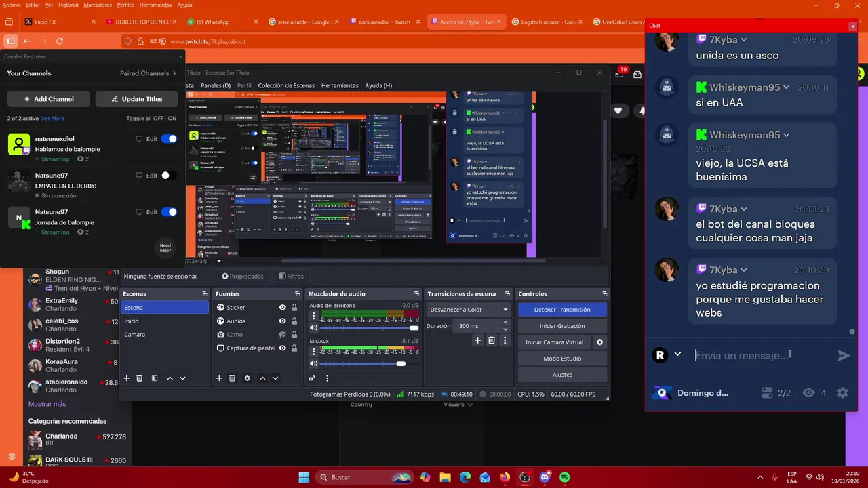Viewport: 868px width, 488px height.
Task: Delete transition with trash icon
Action: 492,341
